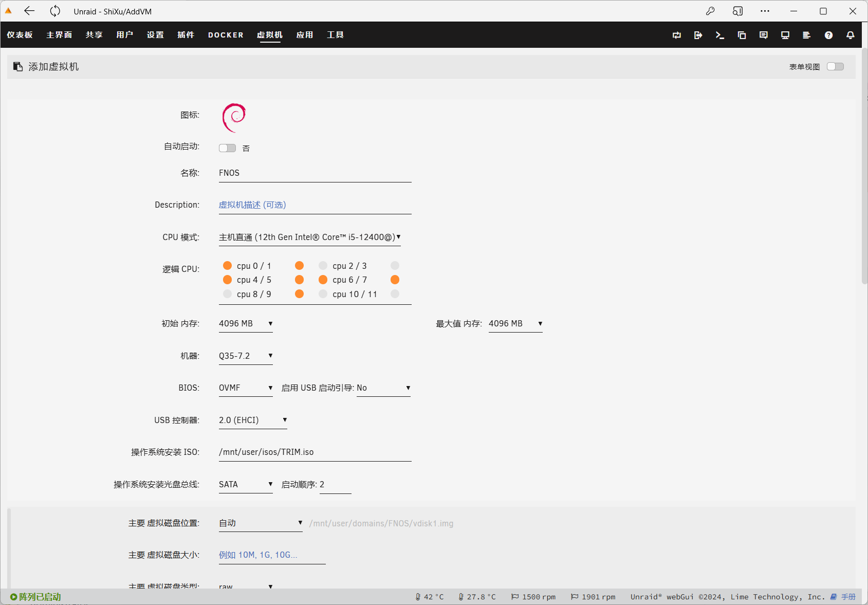Open the system info monitor icon
This screenshot has height=605, width=868.
tap(785, 35)
